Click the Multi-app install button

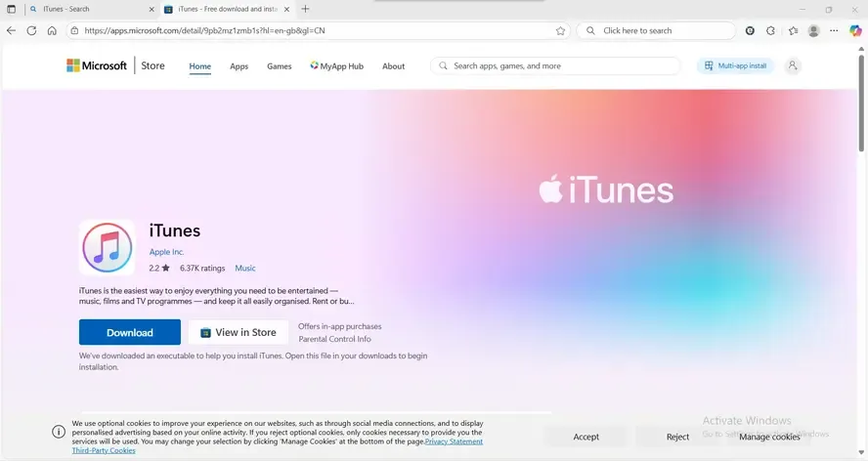[735, 65]
